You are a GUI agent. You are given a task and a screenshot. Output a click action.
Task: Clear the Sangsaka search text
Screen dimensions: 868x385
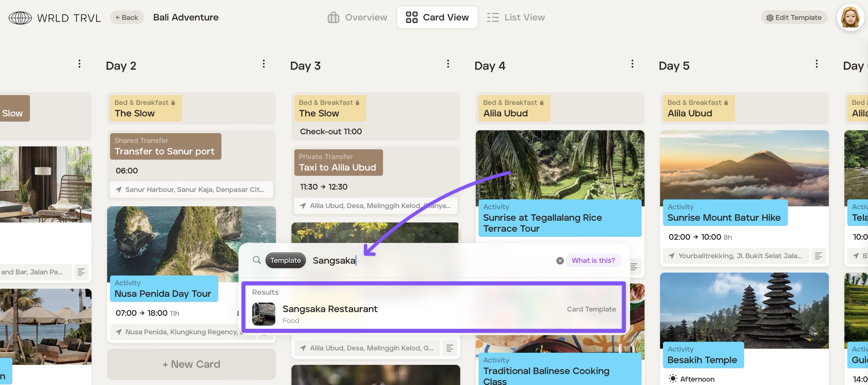click(x=560, y=261)
